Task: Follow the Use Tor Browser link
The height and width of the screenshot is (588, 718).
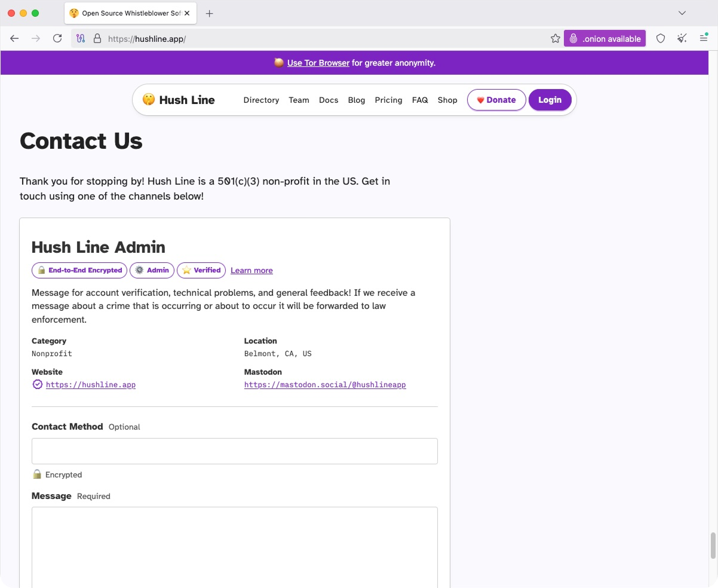Action: (318, 63)
